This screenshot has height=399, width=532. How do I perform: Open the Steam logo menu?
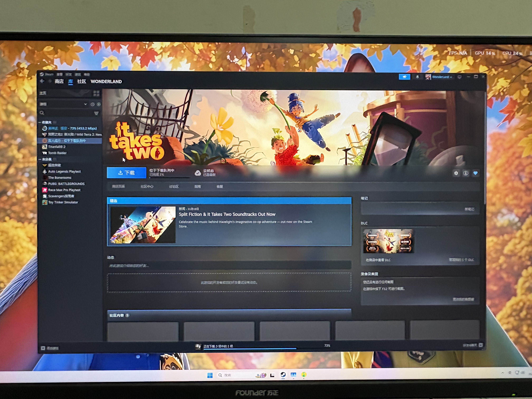pos(42,74)
